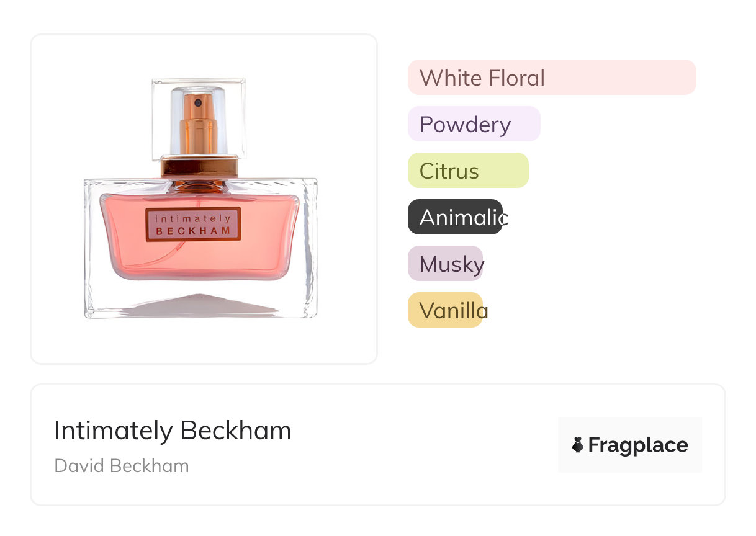Click the perfume name info card
Viewport: 756px width, 536px height.
pyautogui.click(x=378, y=445)
